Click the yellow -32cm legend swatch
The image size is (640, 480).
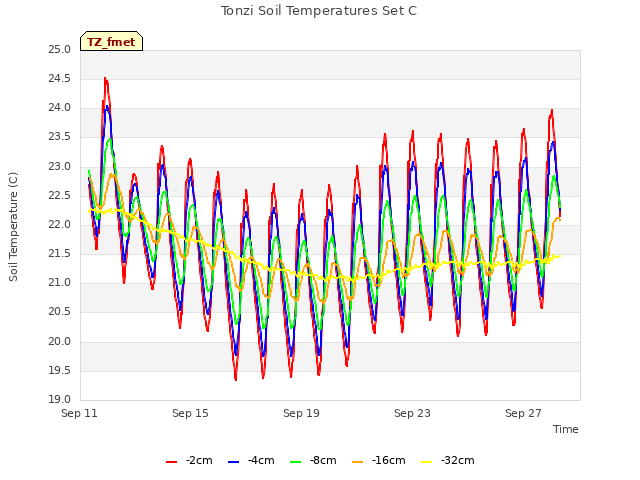coord(427,462)
